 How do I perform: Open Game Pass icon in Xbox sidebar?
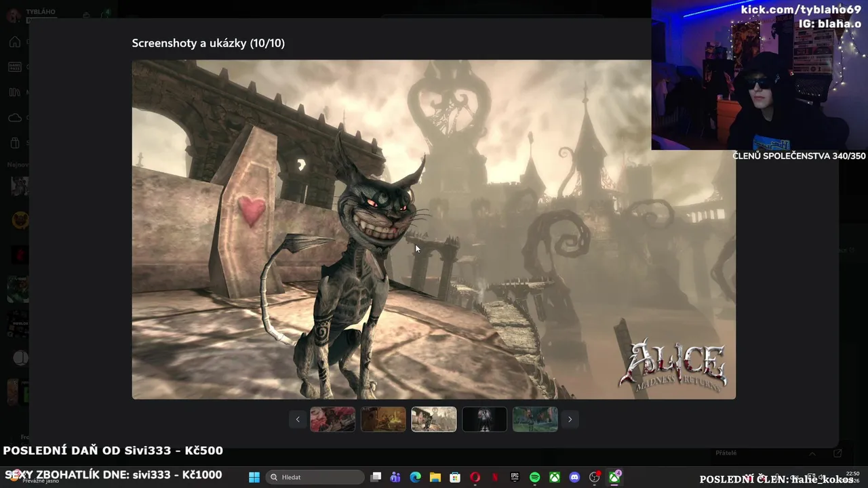click(15, 67)
